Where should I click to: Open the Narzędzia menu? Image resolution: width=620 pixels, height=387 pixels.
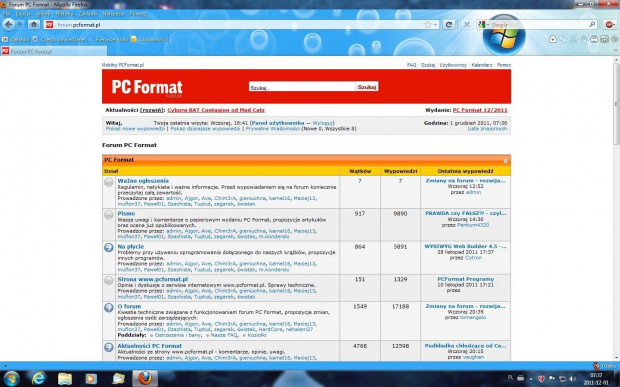point(113,14)
